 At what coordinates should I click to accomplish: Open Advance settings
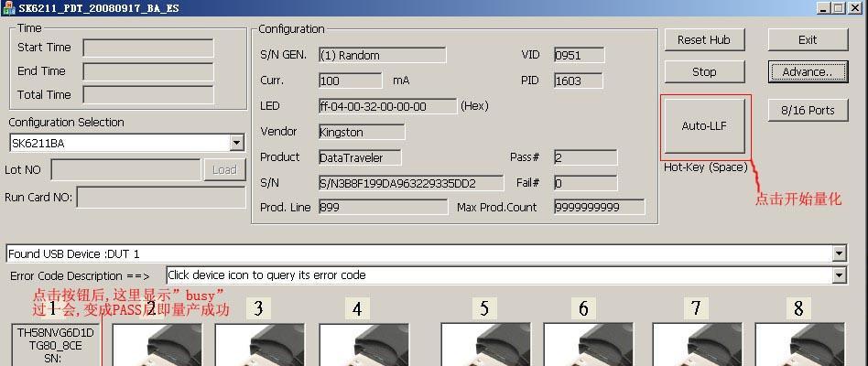pyautogui.click(x=808, y=72)
